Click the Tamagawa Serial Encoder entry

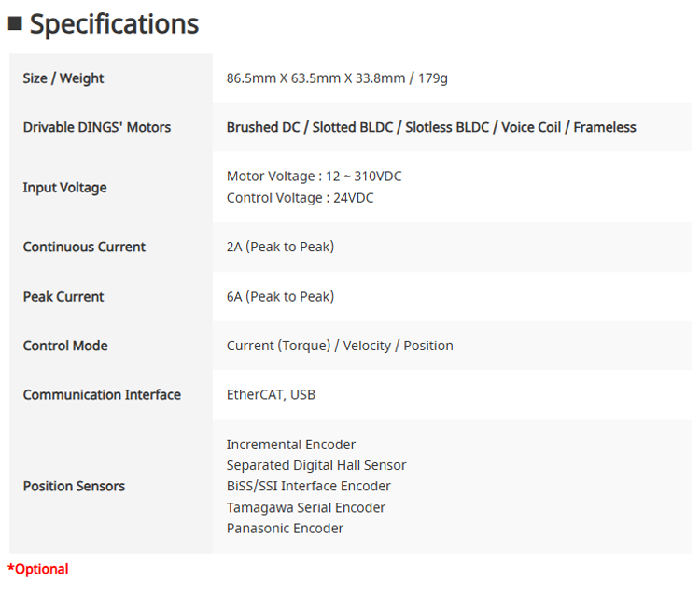click(x=306, y=507)
